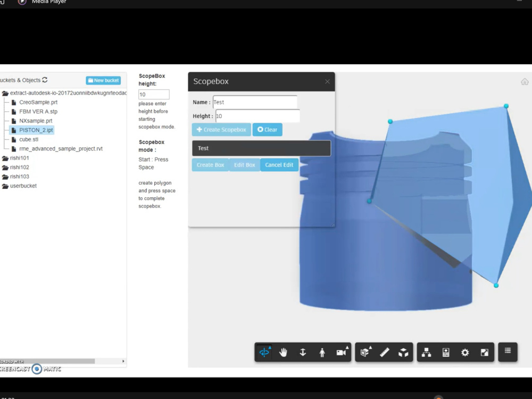Open NXsample.prt file
This screenshot has width=532, height=399.
pyautogui.click(x=36, y=121)
